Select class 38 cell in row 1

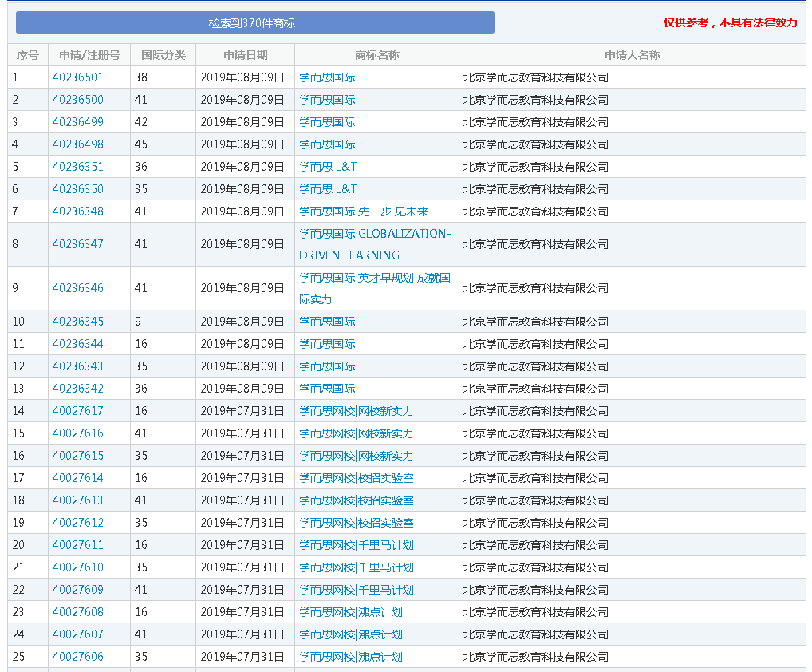(x=164, y=77)
